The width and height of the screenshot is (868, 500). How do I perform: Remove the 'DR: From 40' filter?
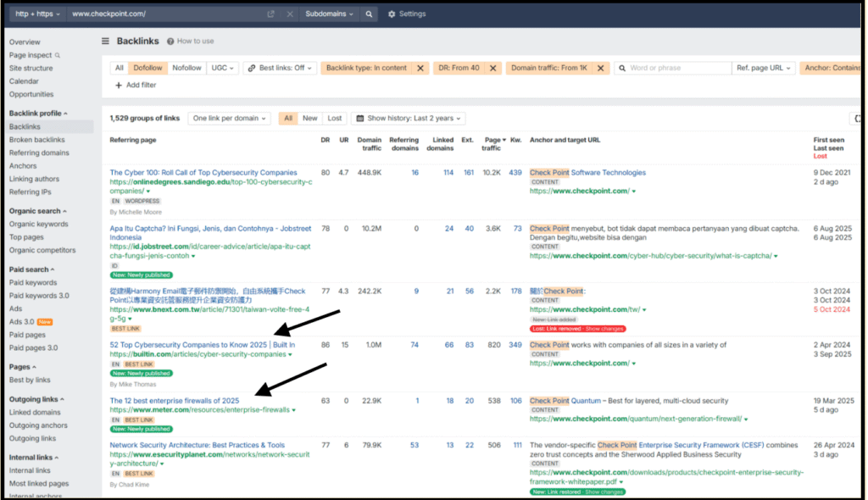coord(491,68)
